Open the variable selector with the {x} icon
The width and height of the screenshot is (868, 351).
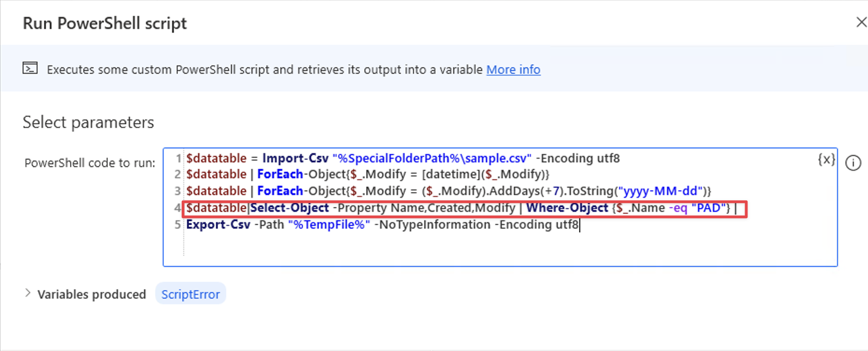pyautogui.click(x=827, y=159)
